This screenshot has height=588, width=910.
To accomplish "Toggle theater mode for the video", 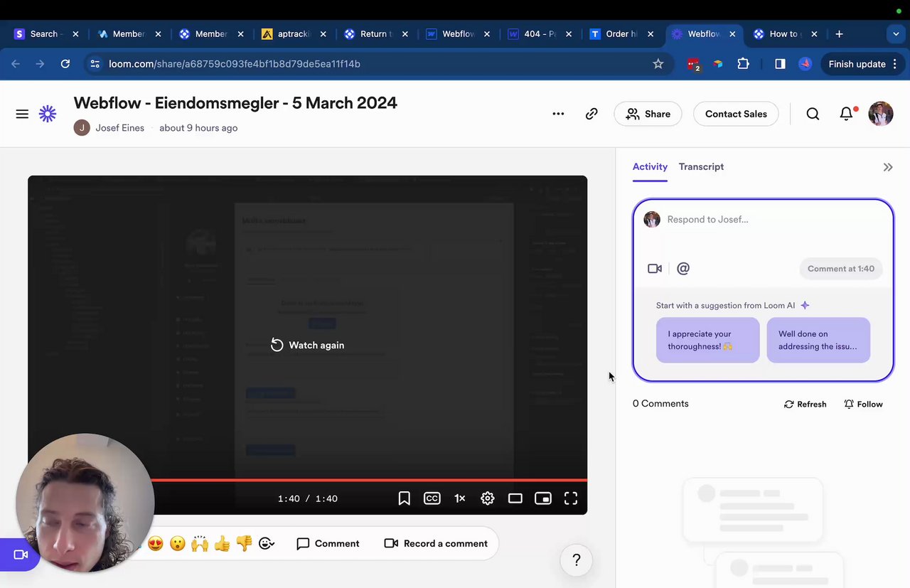I will click(x=515, y=498).
